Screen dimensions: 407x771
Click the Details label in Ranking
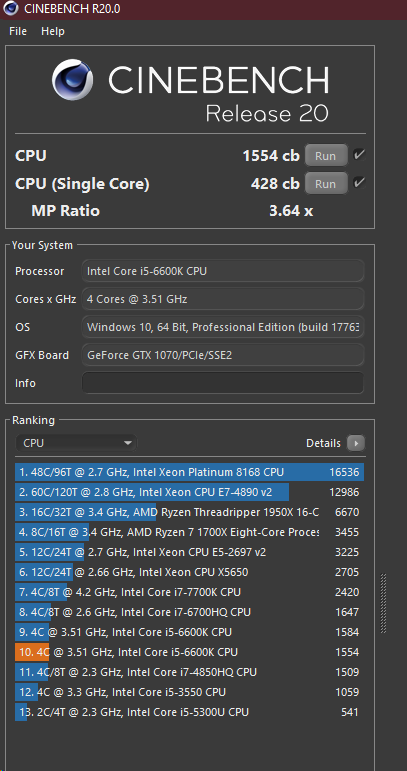(323, 443)
